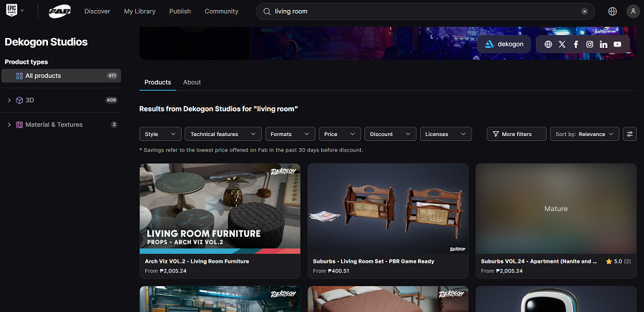Open the Price filter dropdown

(340, 135)
